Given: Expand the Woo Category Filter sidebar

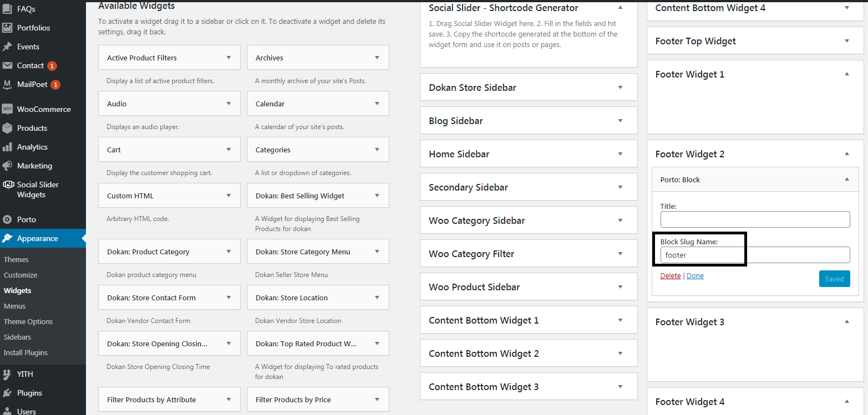Looking at the screenshot, I should point(620,254).
